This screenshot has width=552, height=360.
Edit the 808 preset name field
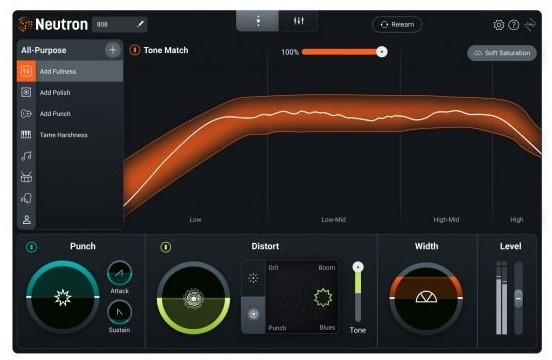[x=119, y=24]
